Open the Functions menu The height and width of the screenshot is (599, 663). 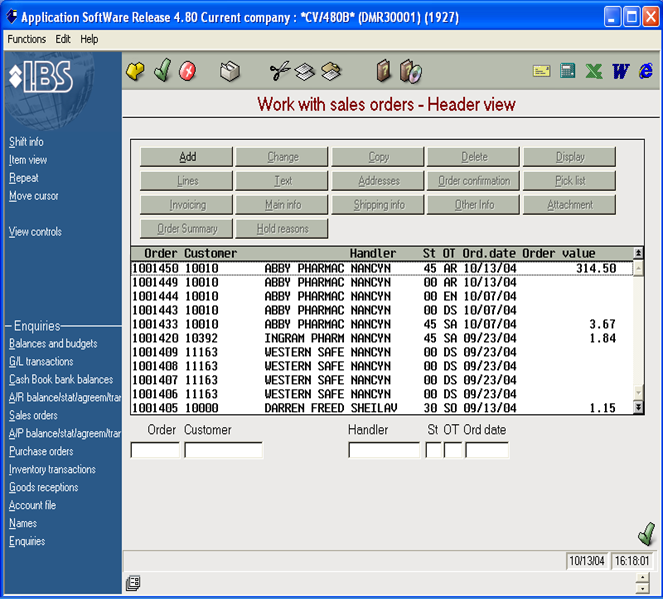pos(27,39)
